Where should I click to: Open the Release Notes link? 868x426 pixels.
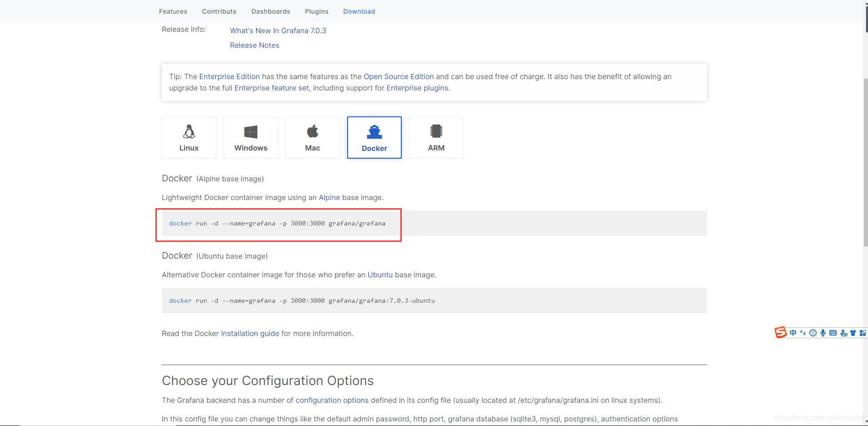(x=254, y=45)
